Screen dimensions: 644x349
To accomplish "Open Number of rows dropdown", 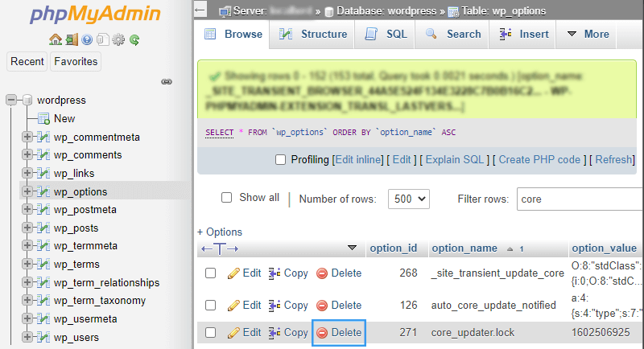I will pyautogui.click(x=409, y=199).
